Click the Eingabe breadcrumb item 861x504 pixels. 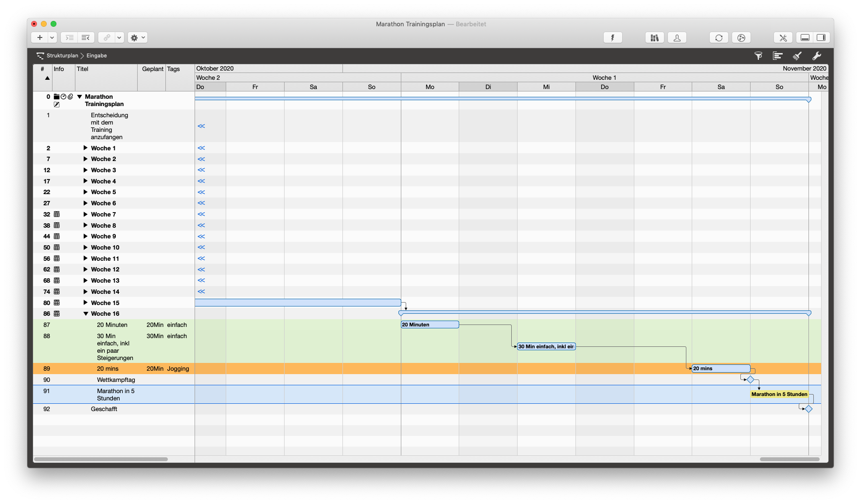pos(97,56)
